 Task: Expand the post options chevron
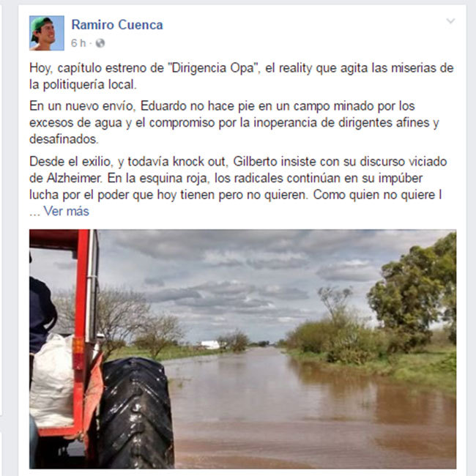tap(450, 21)
